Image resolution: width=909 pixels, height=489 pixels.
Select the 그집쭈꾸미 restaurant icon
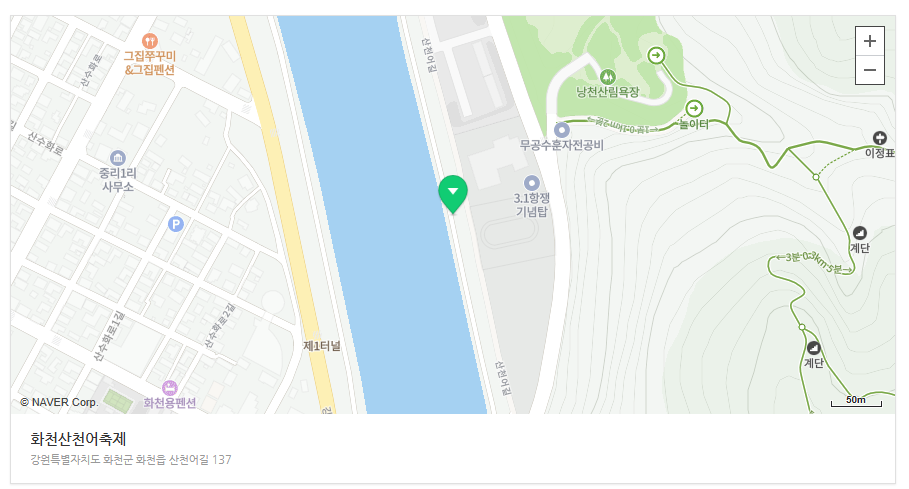click(150, 41)
